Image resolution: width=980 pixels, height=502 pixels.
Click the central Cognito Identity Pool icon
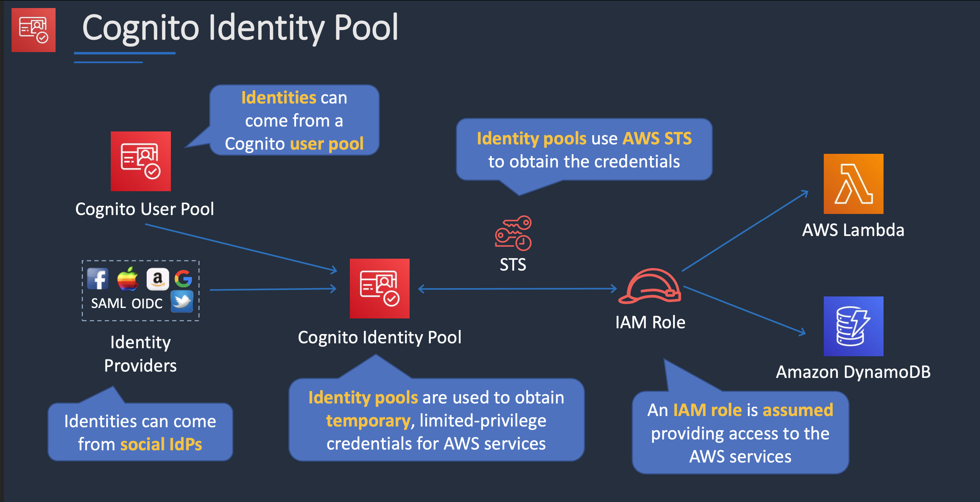(379, 288)
